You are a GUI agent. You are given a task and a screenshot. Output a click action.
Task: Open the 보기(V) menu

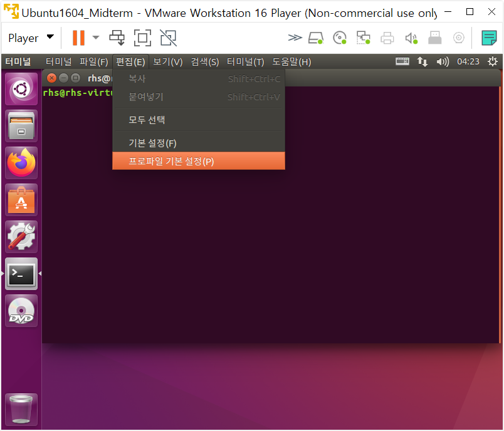(x=168, y=61)
